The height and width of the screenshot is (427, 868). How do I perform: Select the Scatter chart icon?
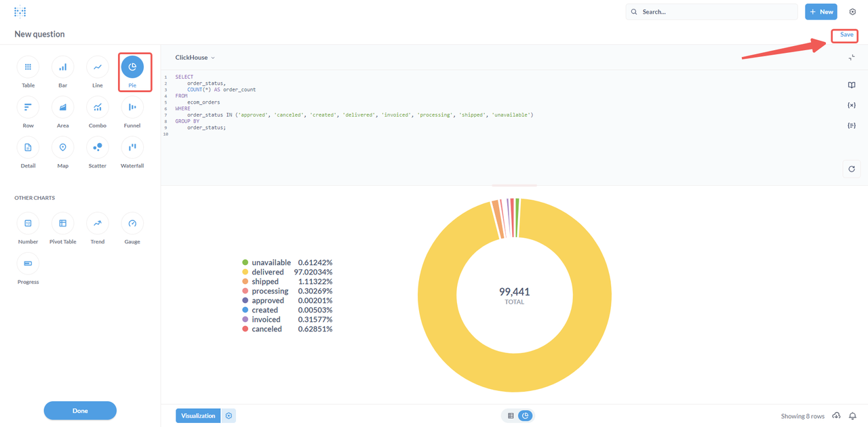tap(98, 147)
